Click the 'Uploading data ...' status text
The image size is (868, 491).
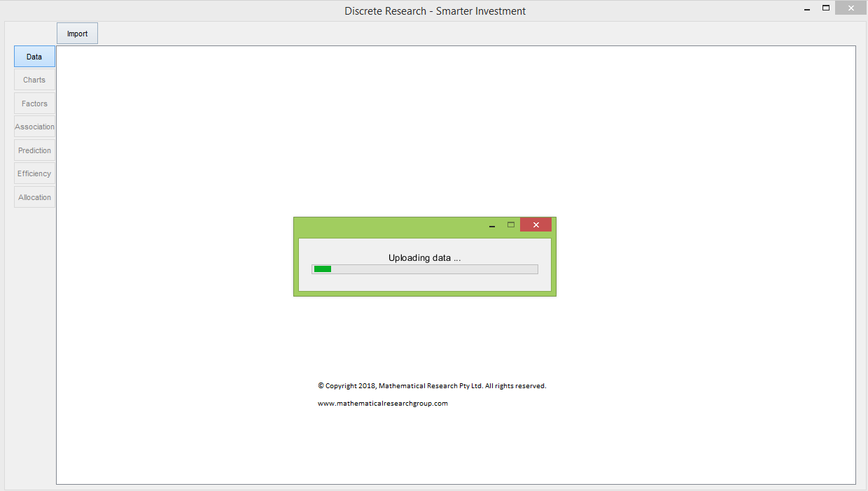pyautogui.click(x=424, y=257)
